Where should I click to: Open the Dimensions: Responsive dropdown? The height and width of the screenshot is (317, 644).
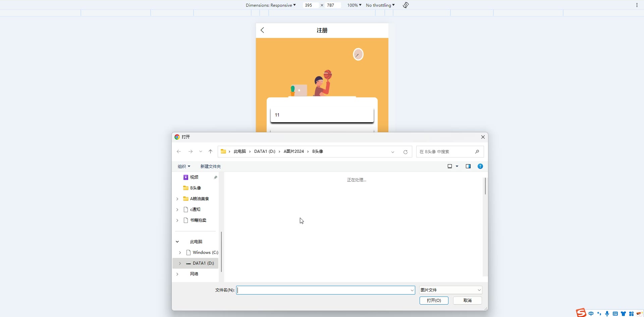tap(270, 5)
